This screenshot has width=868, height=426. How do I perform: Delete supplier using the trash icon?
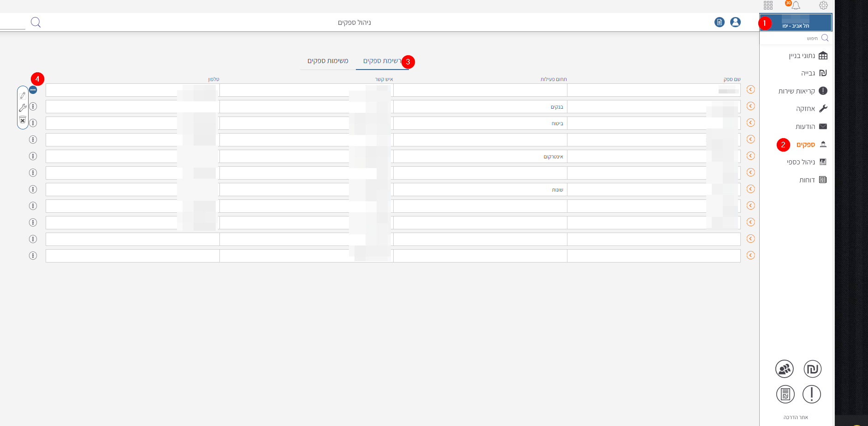[x=23, y=120]
